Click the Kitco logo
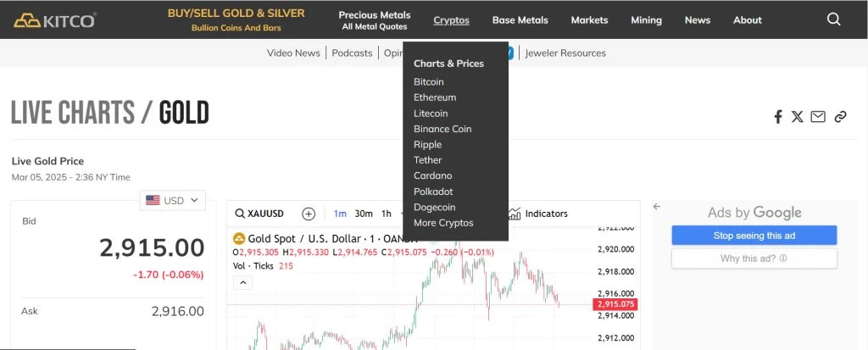 pyautogui.click(x=55, y=20)
